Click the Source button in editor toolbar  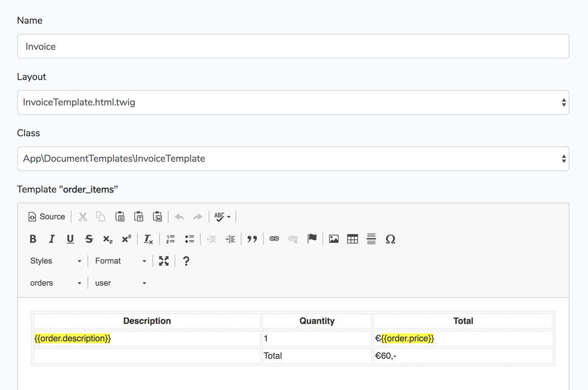coord(46,217)
